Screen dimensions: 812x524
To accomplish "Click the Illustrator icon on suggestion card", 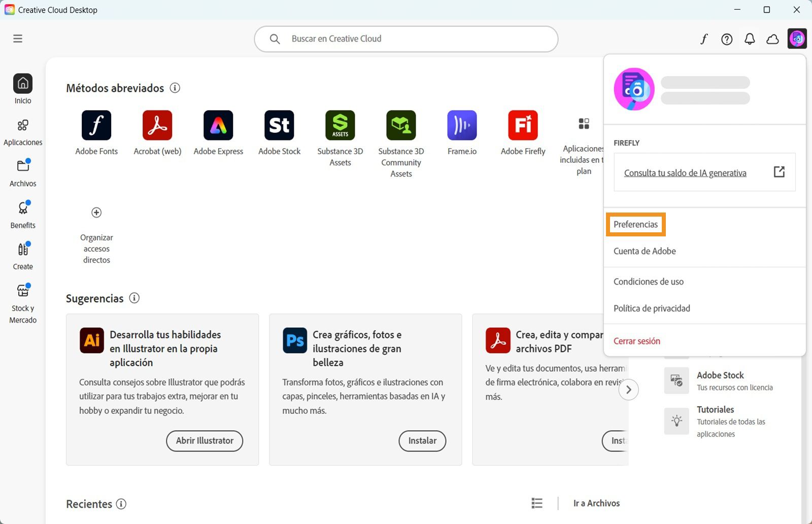I will pos(92,340).
